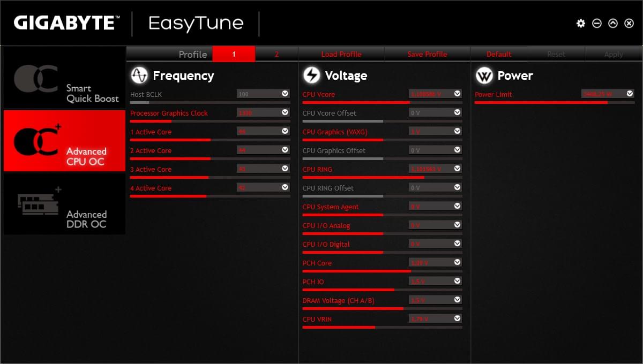643x364 pixels.
Task: Switch to Profile 2
Action: [276, 54]
